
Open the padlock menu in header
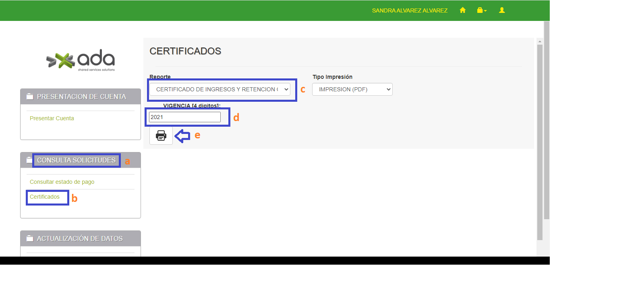tap(481, 10)
